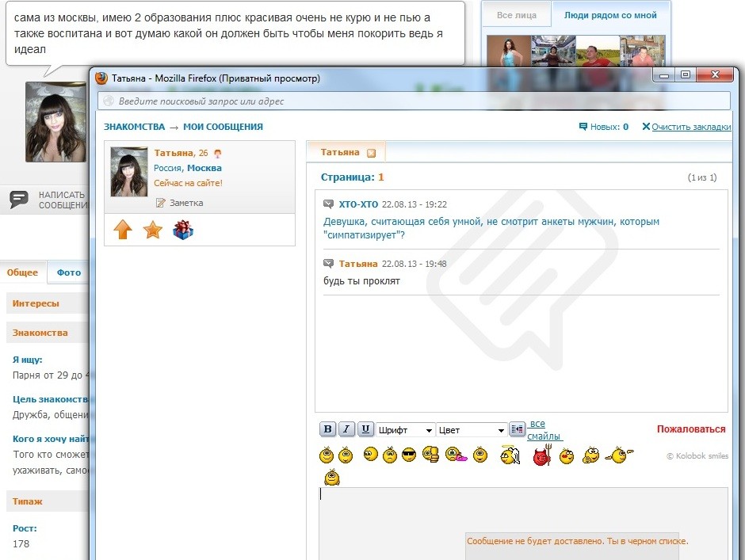
Task: Click the Firefox address bar field
Action: [x=414, y=101]
